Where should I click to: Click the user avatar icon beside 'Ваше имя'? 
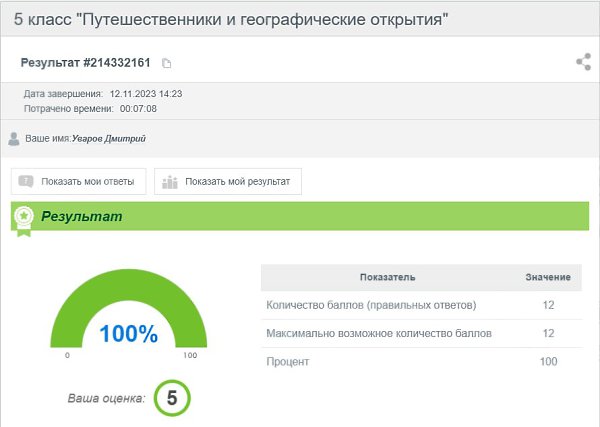pos(13,139)
